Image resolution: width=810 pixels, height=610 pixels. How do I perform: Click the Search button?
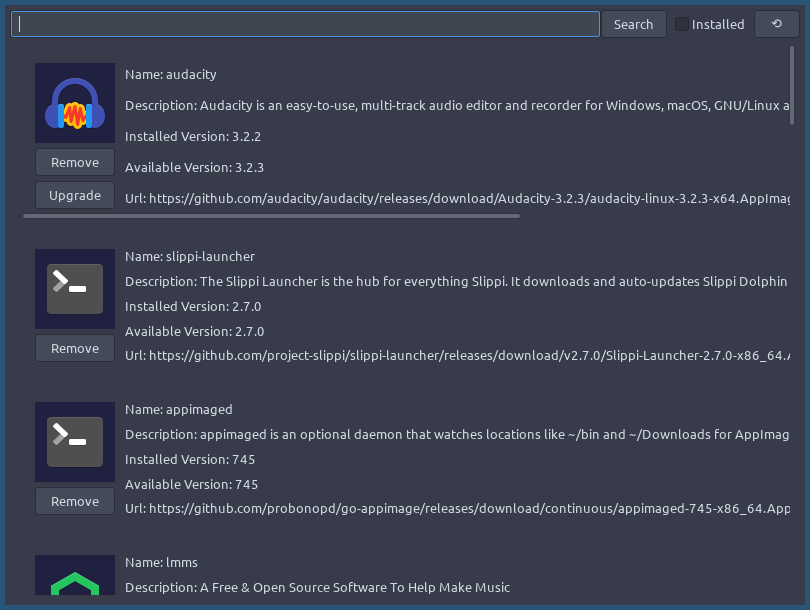(x=633, y=24)
